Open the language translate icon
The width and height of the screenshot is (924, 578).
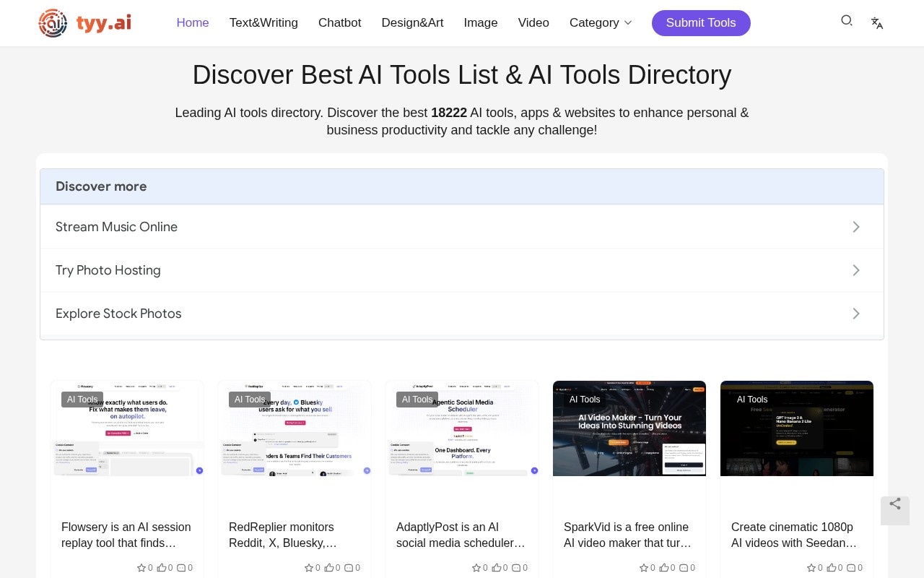pyautogui.click(x=877, y=23)
